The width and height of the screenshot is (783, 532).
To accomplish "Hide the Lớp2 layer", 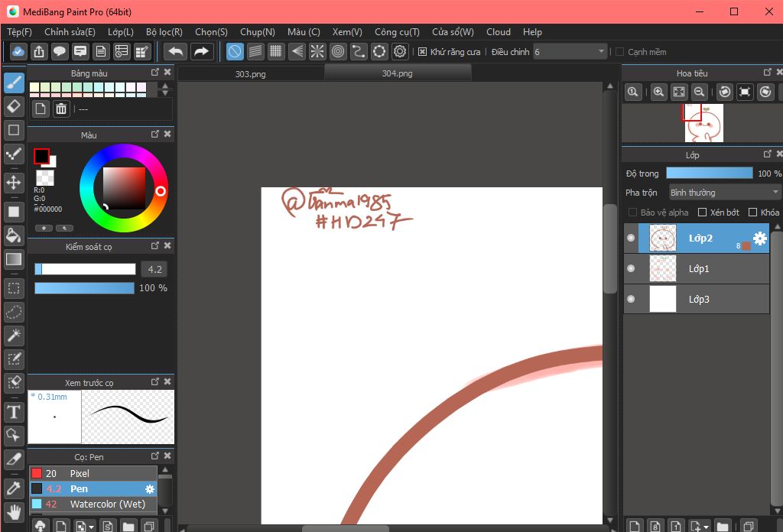I will click(x=631, y=238).
